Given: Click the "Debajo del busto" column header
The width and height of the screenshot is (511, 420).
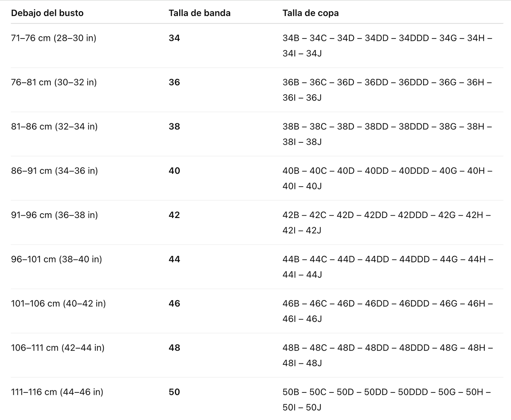Looking at the screenshot, I should click(x=47, y=13).
